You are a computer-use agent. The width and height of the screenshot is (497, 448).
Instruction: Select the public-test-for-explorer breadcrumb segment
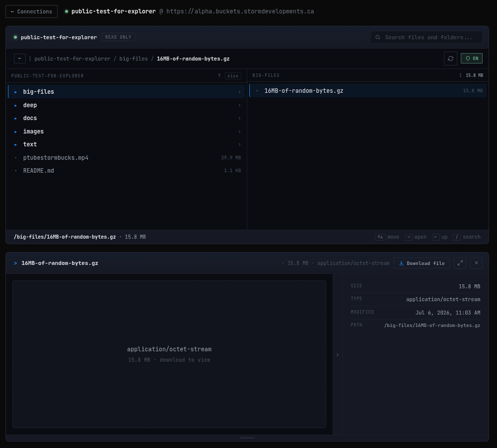tap(72, 59)
